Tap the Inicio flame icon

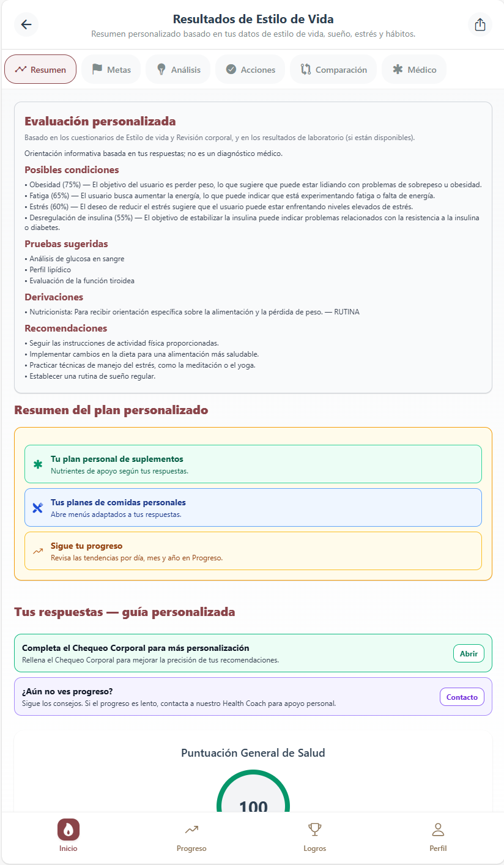[x=69, y=830]
